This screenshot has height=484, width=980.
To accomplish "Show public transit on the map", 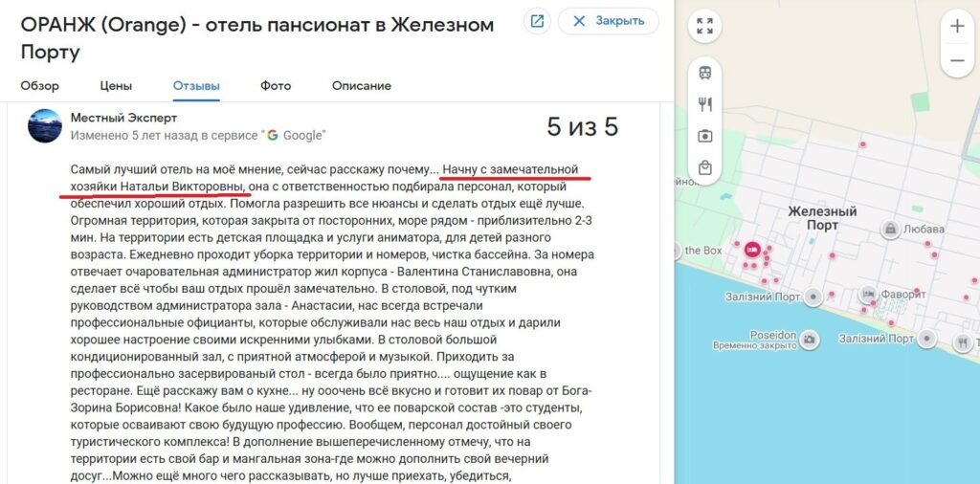I will click(x=705, y=73).
